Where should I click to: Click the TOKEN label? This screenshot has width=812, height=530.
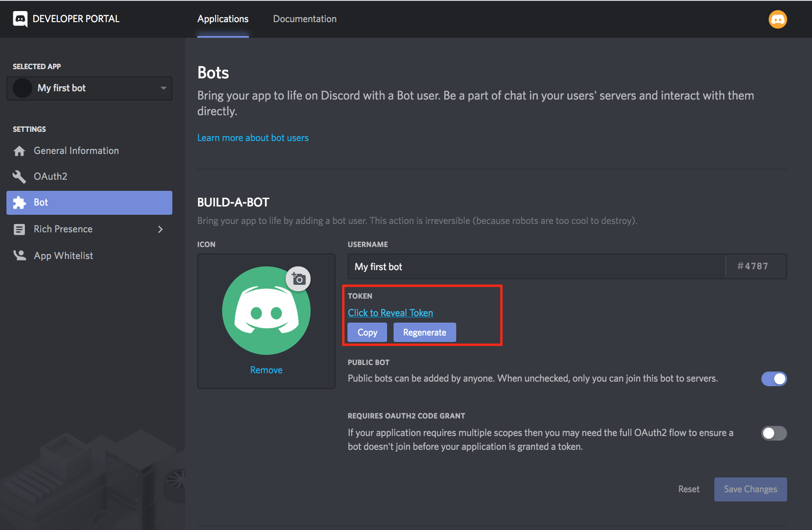point(360,296)
